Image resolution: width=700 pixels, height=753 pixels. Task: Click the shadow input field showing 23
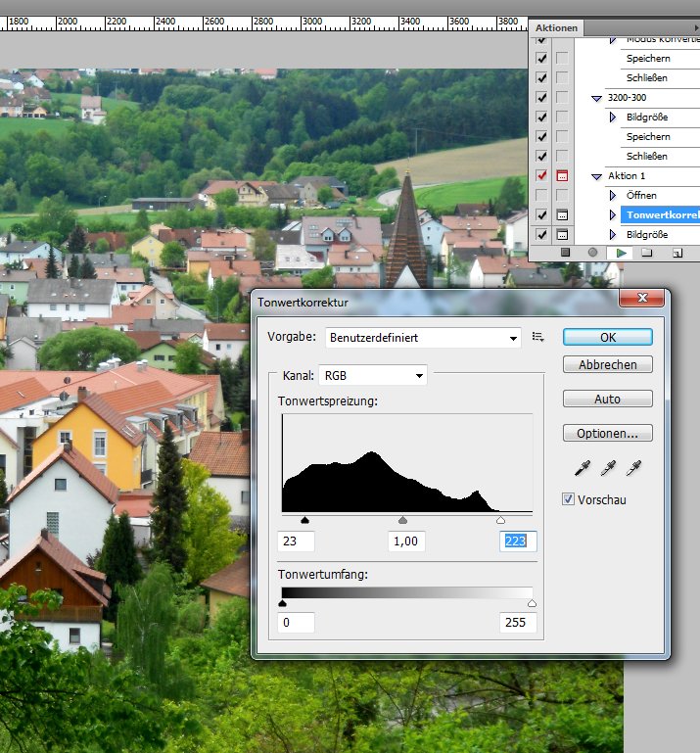click(297, 541)
